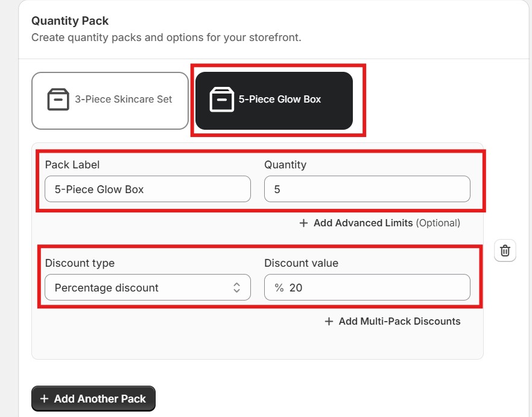The width and height of the screenshot is (532, 417).
Task: Delete the current pack using trash icon
Action: click(x=505, y=250)
